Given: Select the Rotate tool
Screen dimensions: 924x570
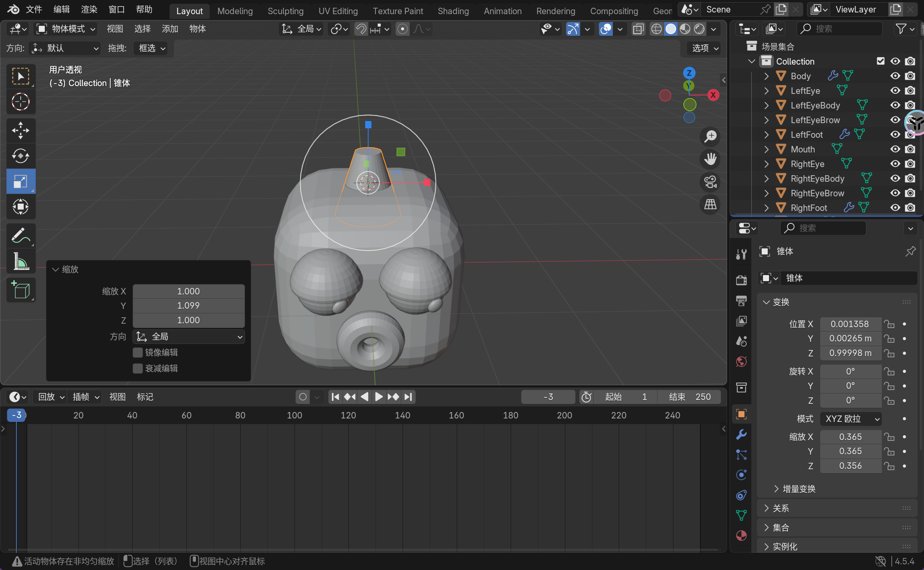Looking at the screenshot, I should pos(20,156).
